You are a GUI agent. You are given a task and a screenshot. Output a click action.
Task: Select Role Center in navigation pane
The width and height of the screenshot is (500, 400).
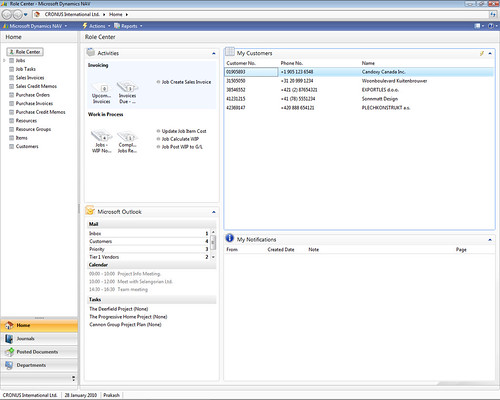(25, 52)
